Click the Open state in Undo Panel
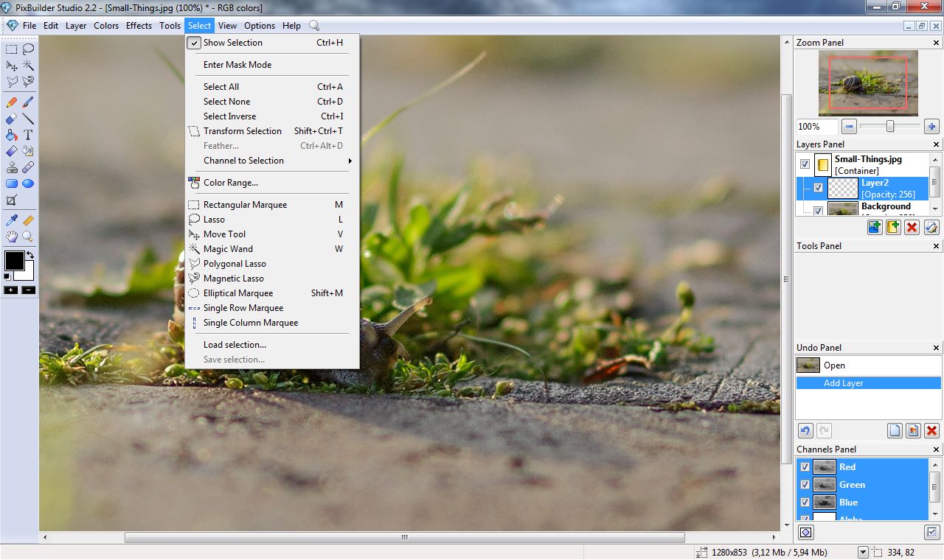 [x=868, y=365]
